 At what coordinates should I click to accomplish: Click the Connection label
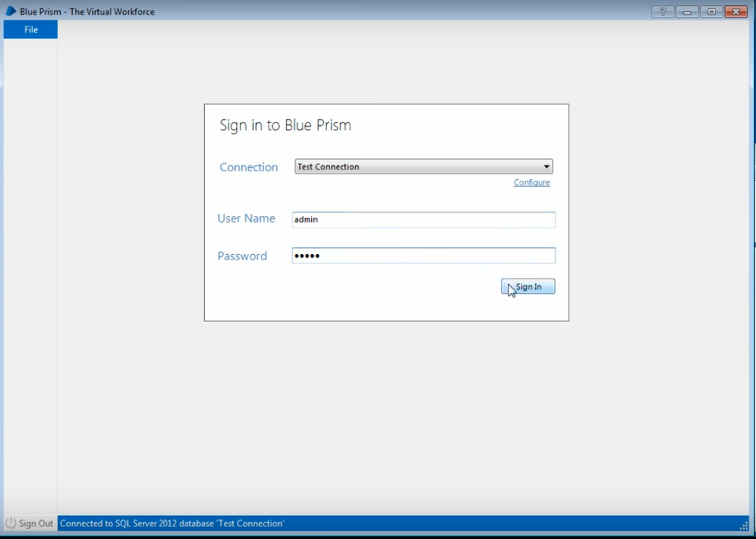pyautogui.click(x=249, y=167)
